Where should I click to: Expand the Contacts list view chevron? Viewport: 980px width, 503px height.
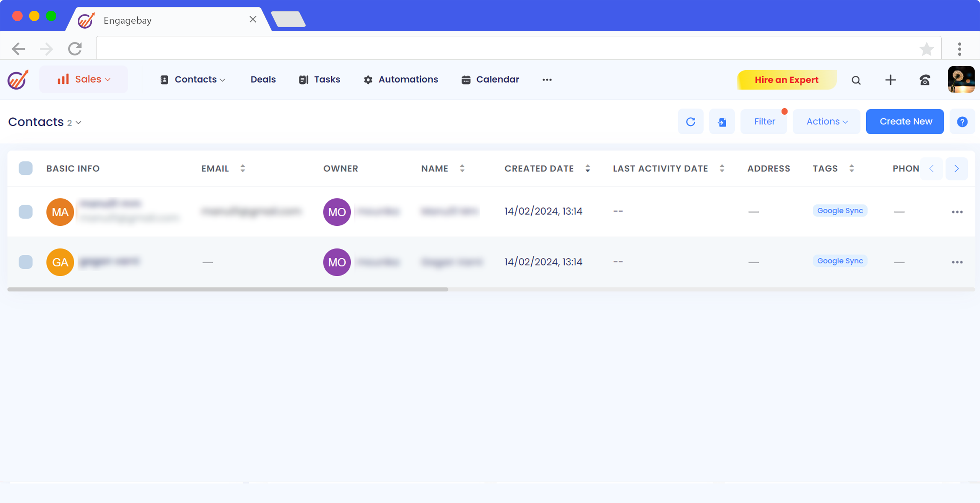78,123
